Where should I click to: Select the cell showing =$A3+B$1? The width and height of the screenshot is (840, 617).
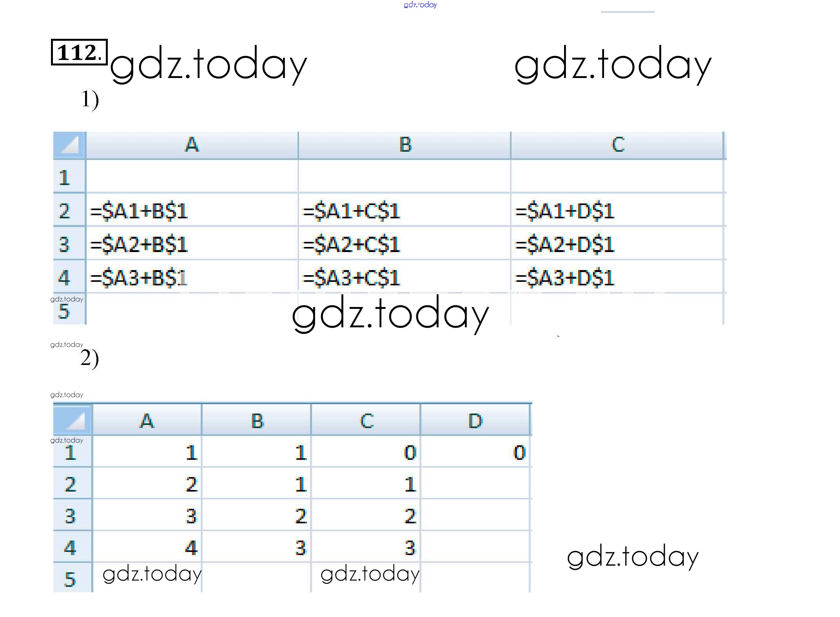click(192, 277)
